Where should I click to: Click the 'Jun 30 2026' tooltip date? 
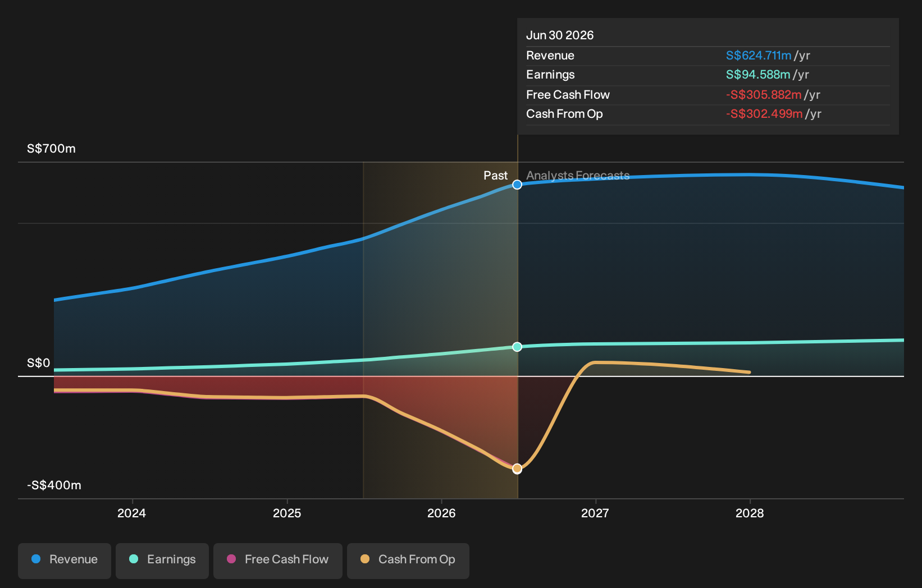point(560,35)
